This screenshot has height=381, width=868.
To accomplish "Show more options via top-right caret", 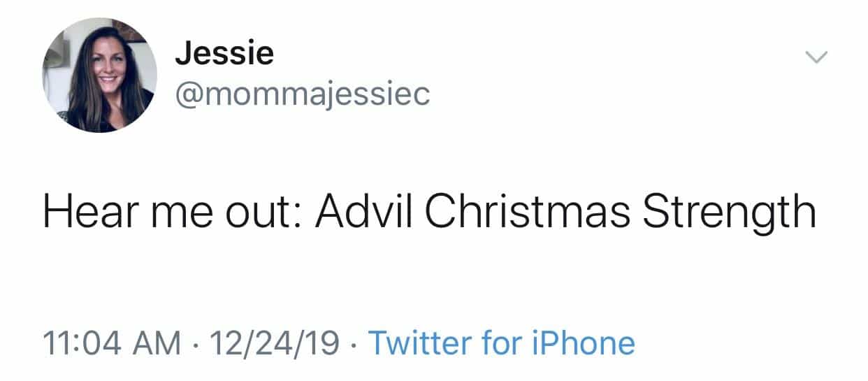I will (816, 57).
